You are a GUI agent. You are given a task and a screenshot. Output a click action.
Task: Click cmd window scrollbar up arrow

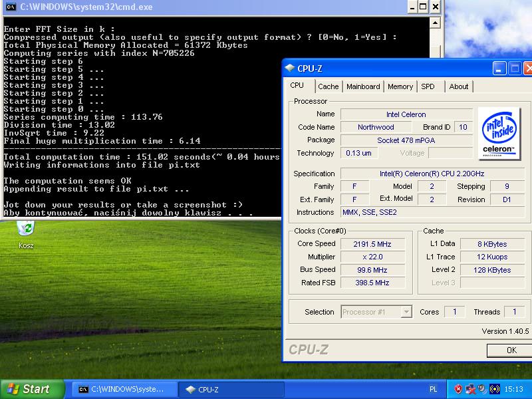[x=435, y=23]
